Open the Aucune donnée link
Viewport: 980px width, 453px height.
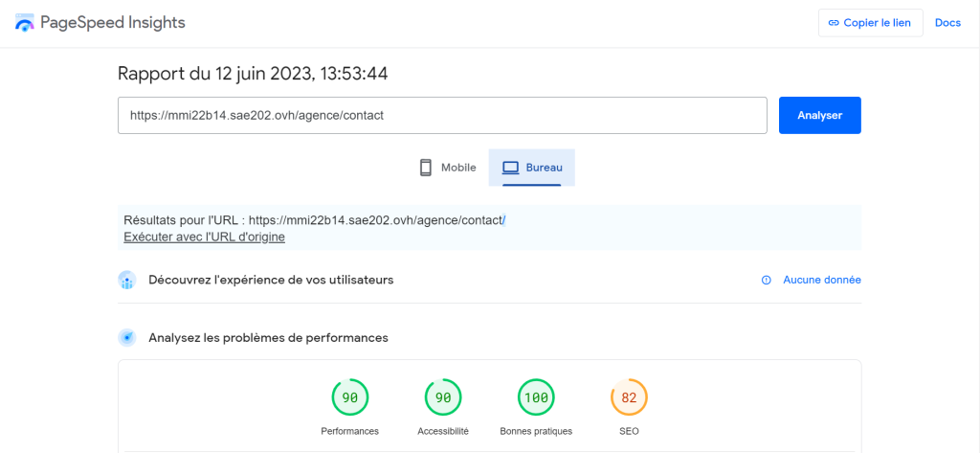822,280
